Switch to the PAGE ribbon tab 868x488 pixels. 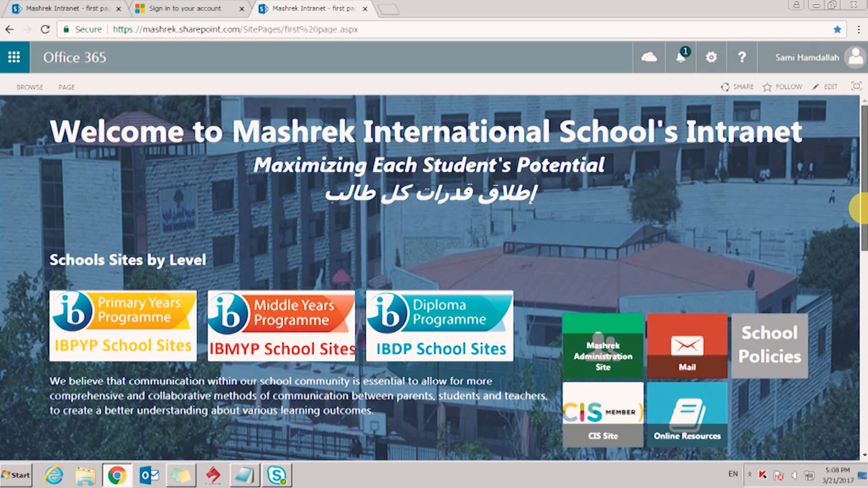click(66, 86)
